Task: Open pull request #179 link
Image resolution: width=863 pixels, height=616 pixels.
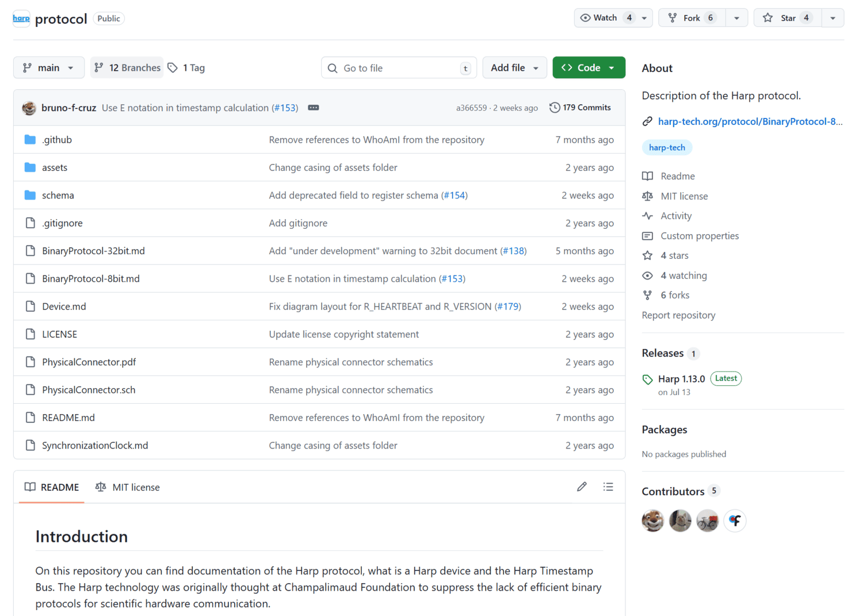Action: click(508, 307)
